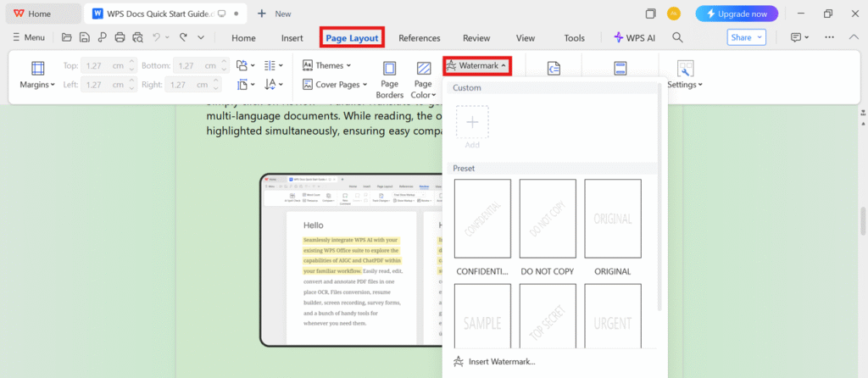Click the Top margin input field
This screenshot has width=868, height=378.
coord(108,65)
